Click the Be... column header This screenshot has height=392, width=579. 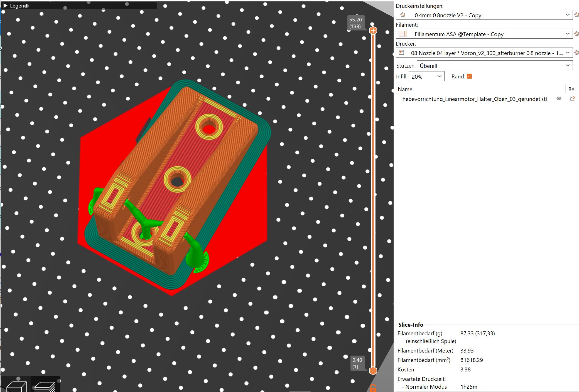pos(573,89)
